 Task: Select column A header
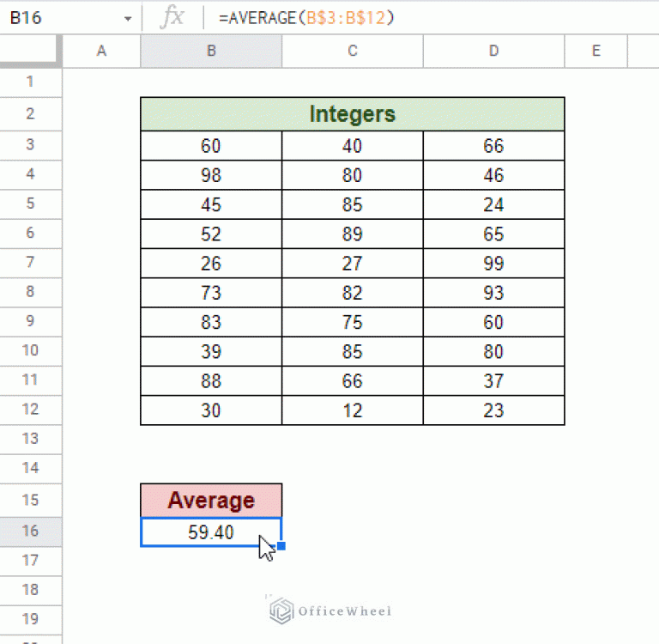click(101, 51)
